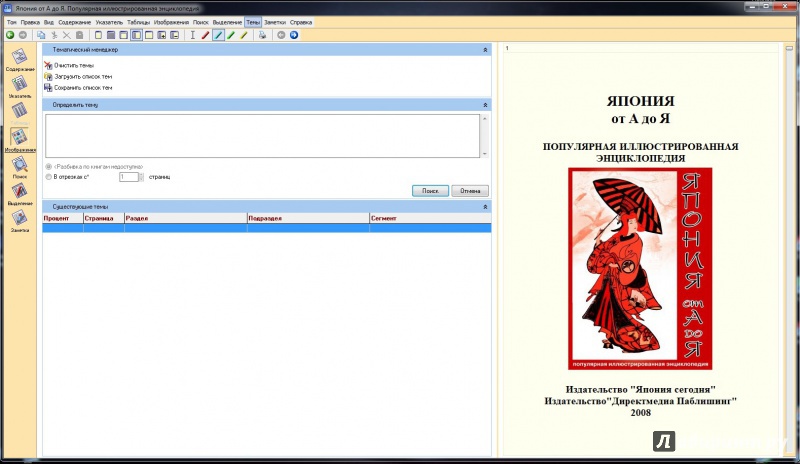Click the zoom out page icon
800x464 pixels.
pos(174,35)
